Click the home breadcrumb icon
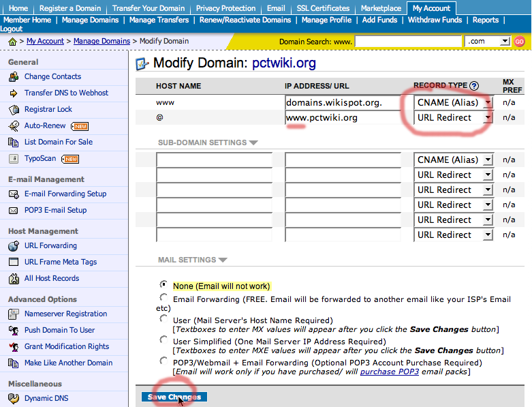 [12, 42]
